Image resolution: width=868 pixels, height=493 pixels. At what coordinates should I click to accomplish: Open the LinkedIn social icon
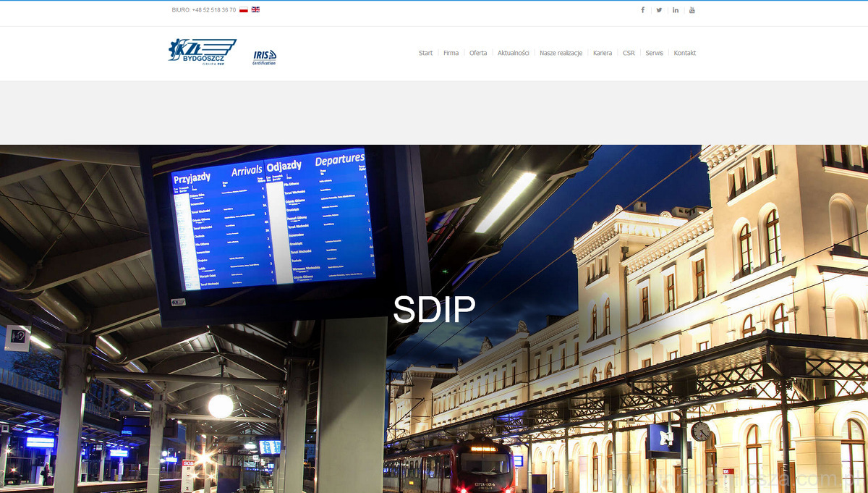[x=676, y=10]
